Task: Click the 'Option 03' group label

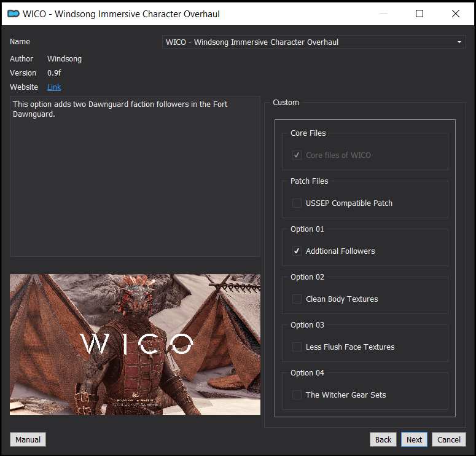Action: tap(307, 324)
